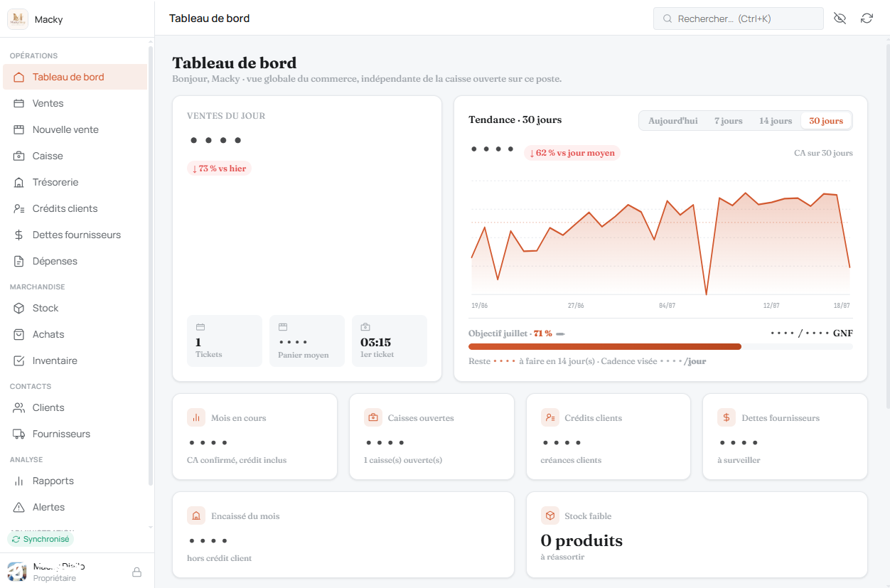The image size is (890, 588).
Task: Click the trend line chart area
Action: (x=660, y=238)
